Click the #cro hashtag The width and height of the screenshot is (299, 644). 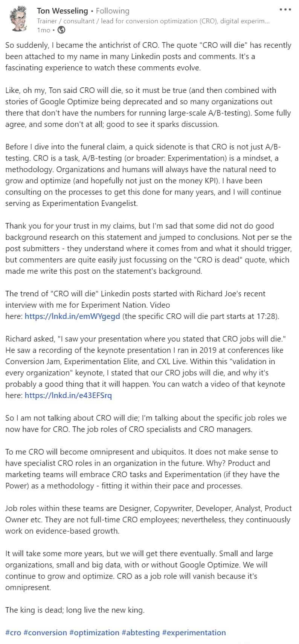[13, 632]
